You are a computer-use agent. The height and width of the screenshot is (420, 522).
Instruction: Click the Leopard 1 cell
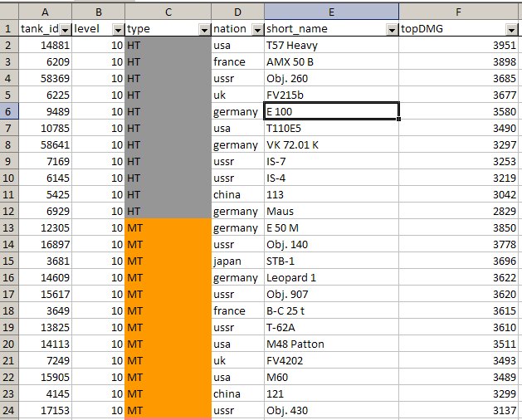[332, 277]
